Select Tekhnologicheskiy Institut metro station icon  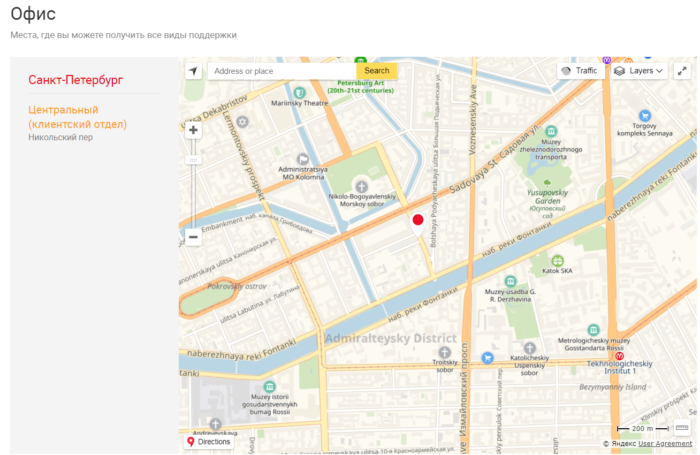[x=620, y=354]
